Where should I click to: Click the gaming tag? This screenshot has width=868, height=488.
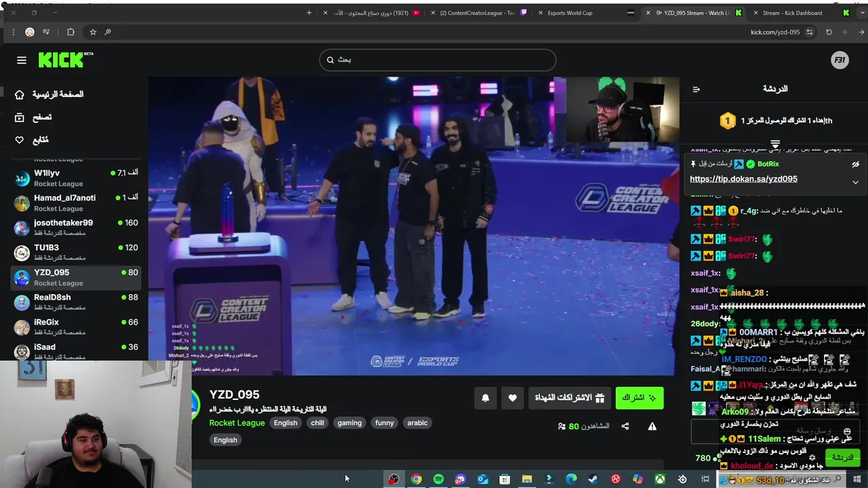[349, 423]
